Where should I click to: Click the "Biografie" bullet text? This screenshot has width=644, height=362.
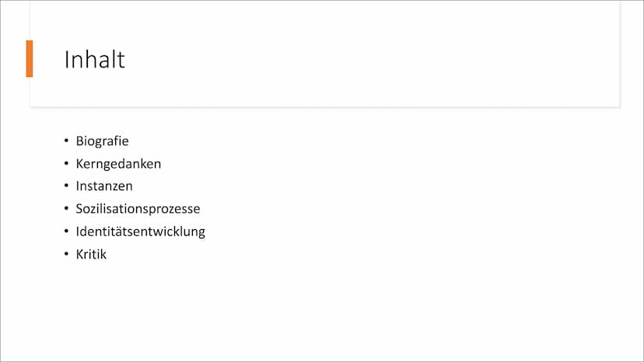(x=102, y=141)
